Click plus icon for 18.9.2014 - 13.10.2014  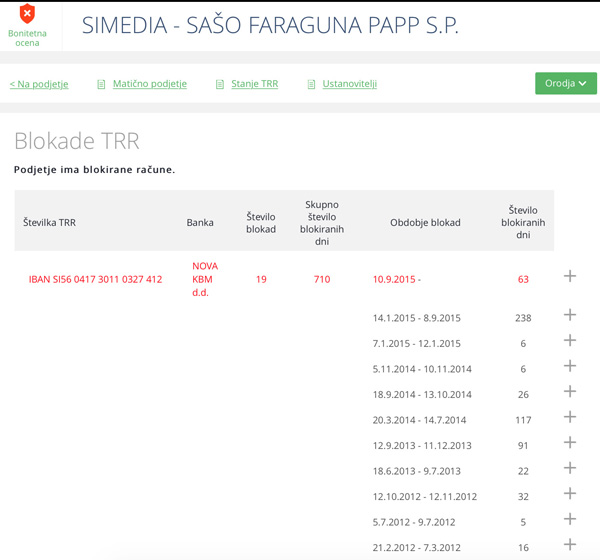570,392
